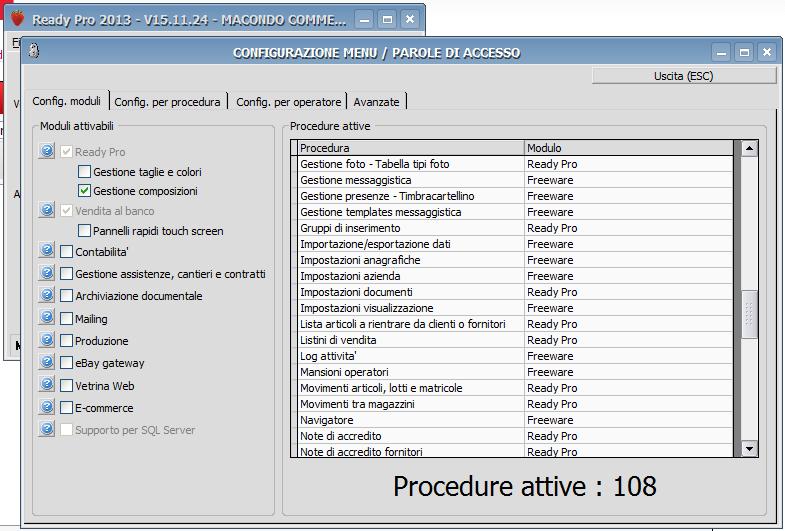This screenshot has height=531, width=785.
Task: Click help icon next to Archiviazione documentale
Action: 47,295
